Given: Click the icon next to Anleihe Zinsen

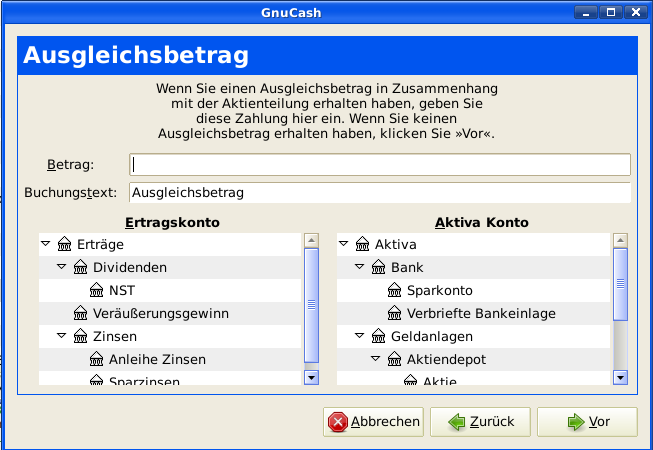Looking at the screenshot, I should coord(97,359).
